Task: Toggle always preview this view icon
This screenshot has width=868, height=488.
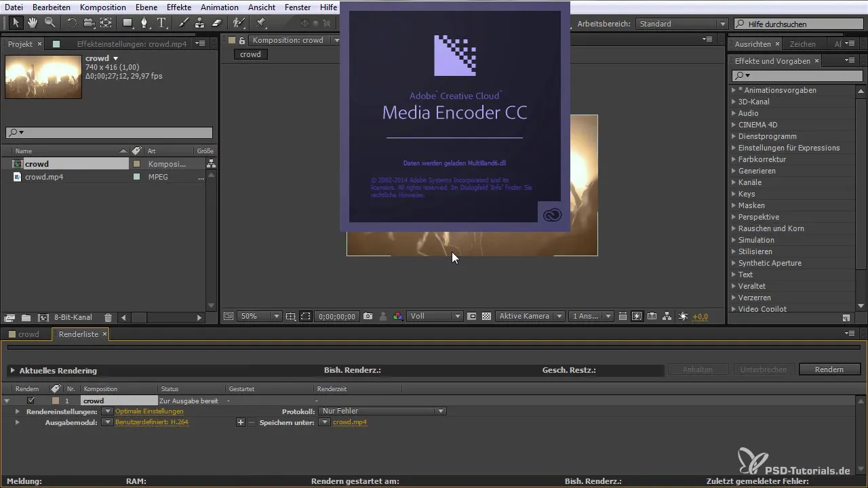Action: click(229, 317)
